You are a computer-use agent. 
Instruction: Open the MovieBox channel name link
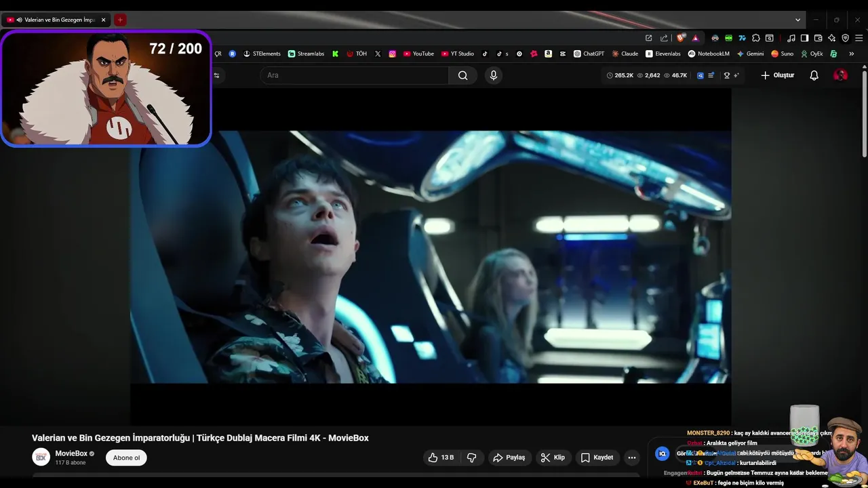(71, 453)
